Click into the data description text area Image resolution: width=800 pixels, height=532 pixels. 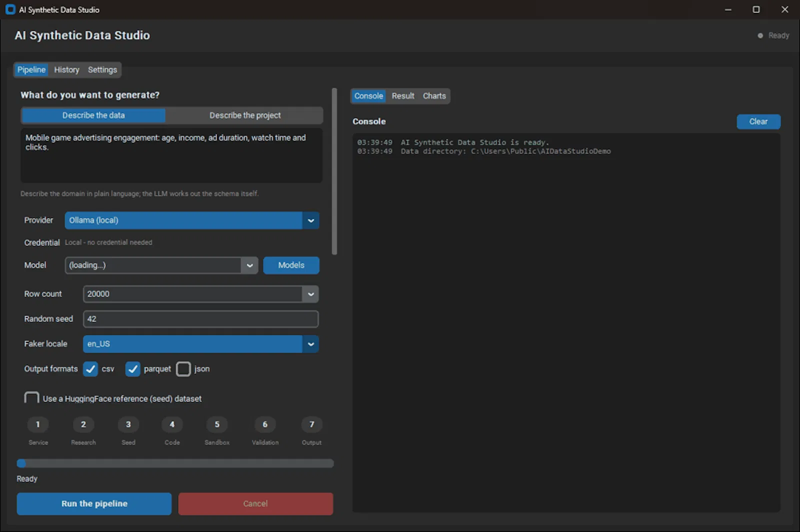[171, 155]
